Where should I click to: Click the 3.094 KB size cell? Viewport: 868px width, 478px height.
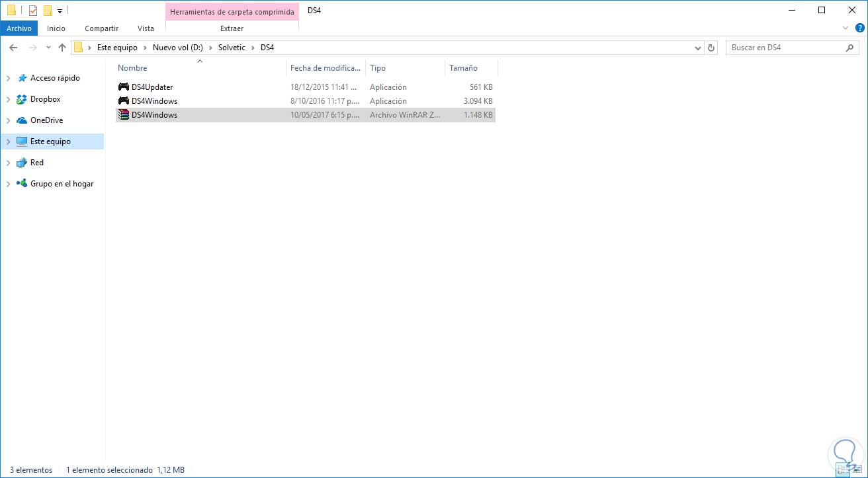pyautogui.click(x=477, y=101)
